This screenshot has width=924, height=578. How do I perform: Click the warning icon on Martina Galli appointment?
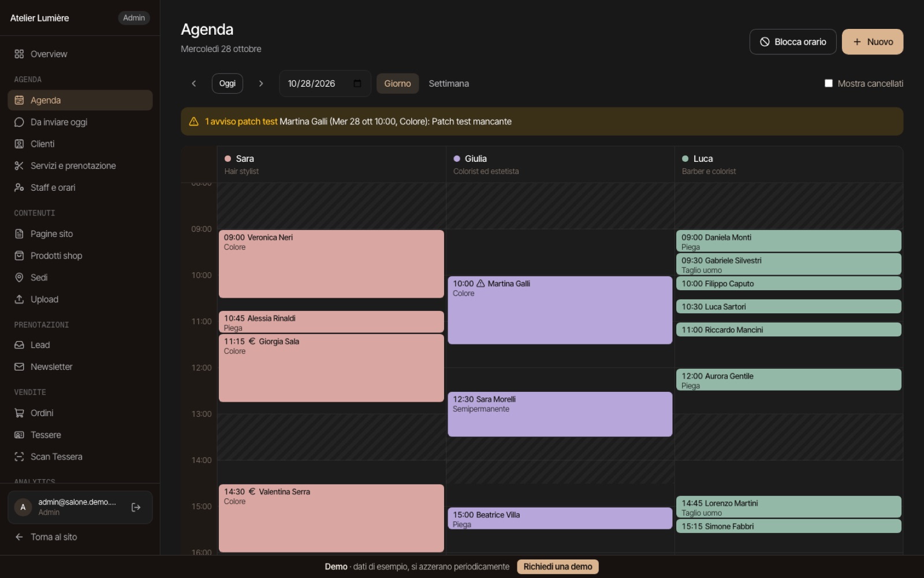click(x=480, y=284)
